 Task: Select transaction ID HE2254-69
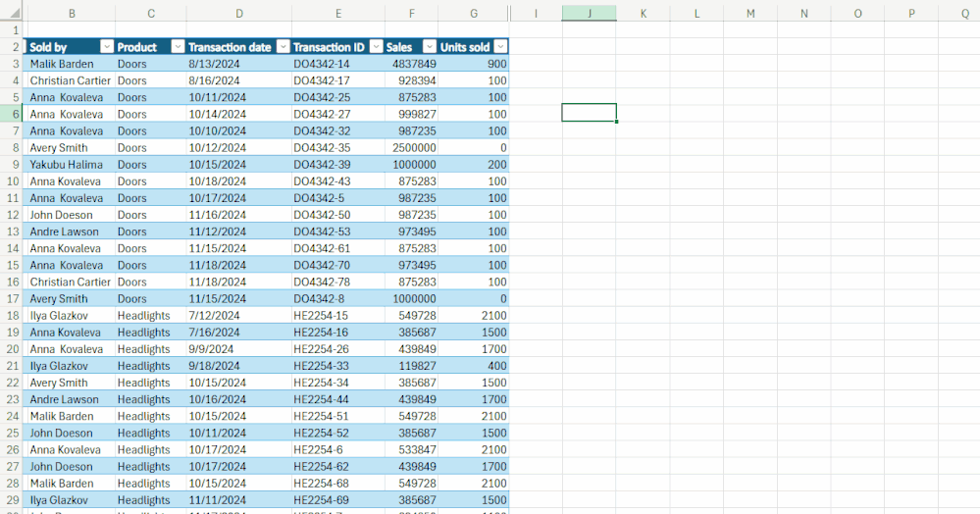338,499
